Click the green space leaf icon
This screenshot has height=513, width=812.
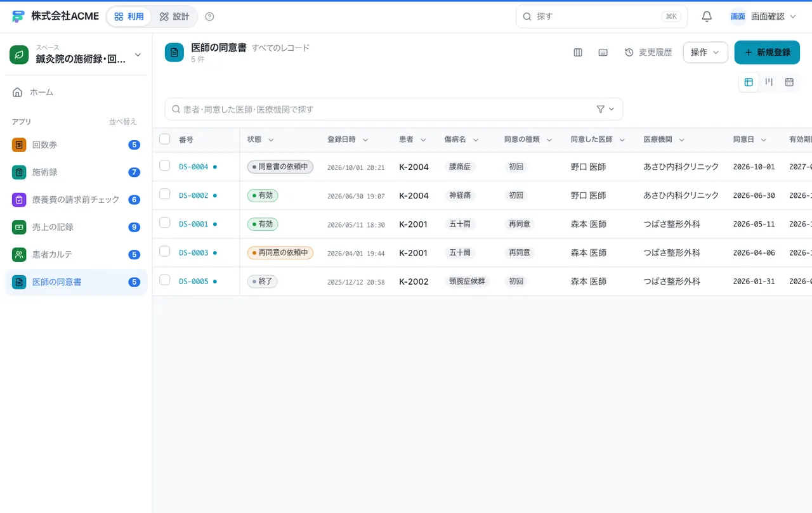click(x=19, y=55)
